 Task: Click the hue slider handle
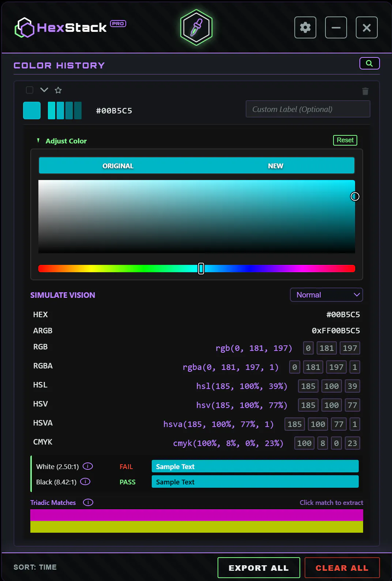(x=201, y=269)
